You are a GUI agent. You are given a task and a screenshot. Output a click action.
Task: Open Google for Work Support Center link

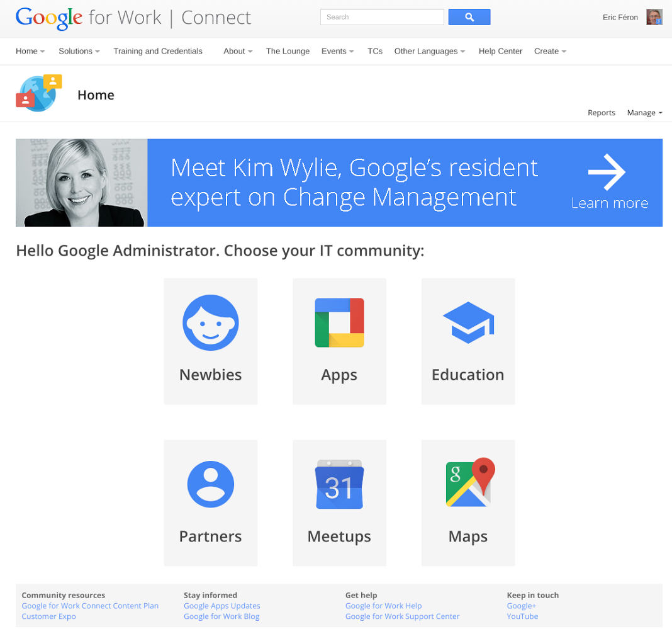403,616
